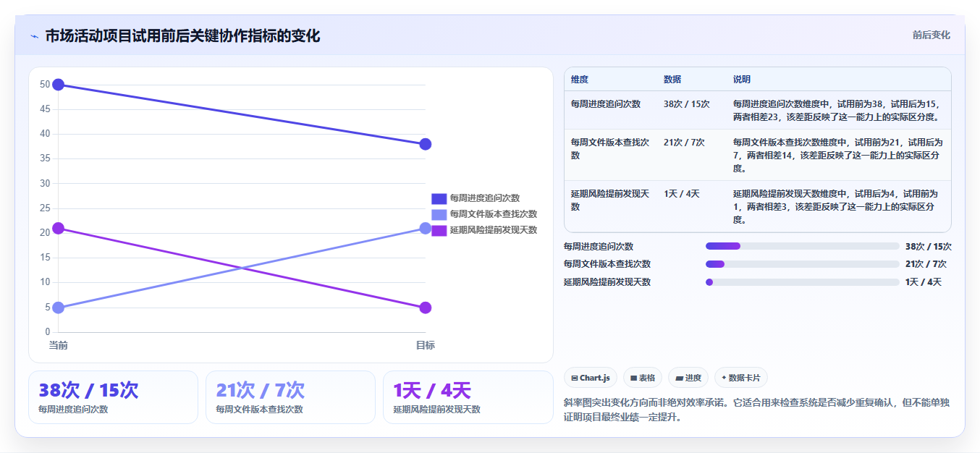Viewport: 980px width, 453px height.
Task: Click the 21次 / 7次 data card
Action: pyautogui.click(x=290, y=397)
